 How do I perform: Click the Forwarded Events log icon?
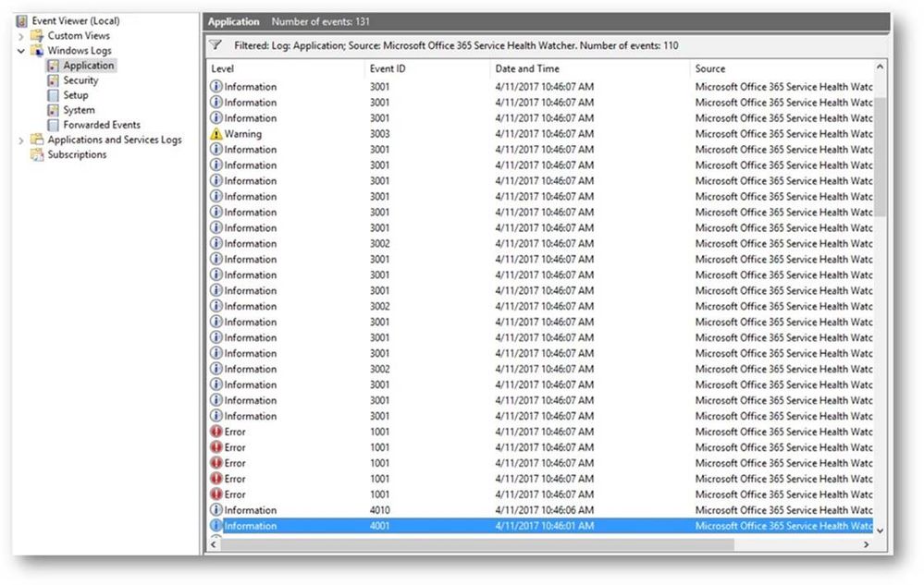53,125
